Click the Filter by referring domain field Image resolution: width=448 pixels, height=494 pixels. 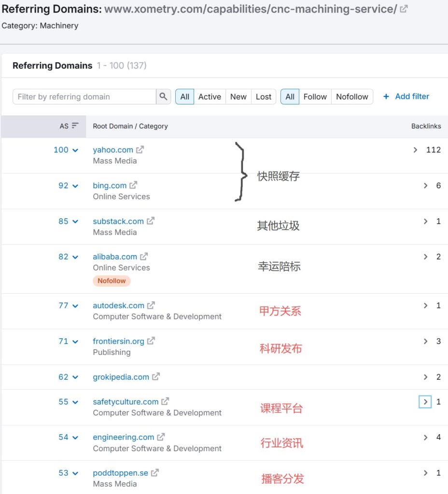point(84,96)
